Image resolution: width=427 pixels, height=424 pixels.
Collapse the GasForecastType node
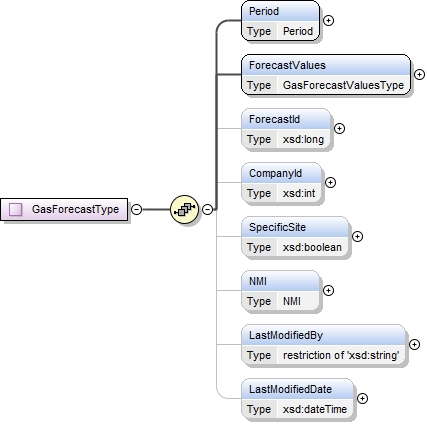[x=136, y=209]
